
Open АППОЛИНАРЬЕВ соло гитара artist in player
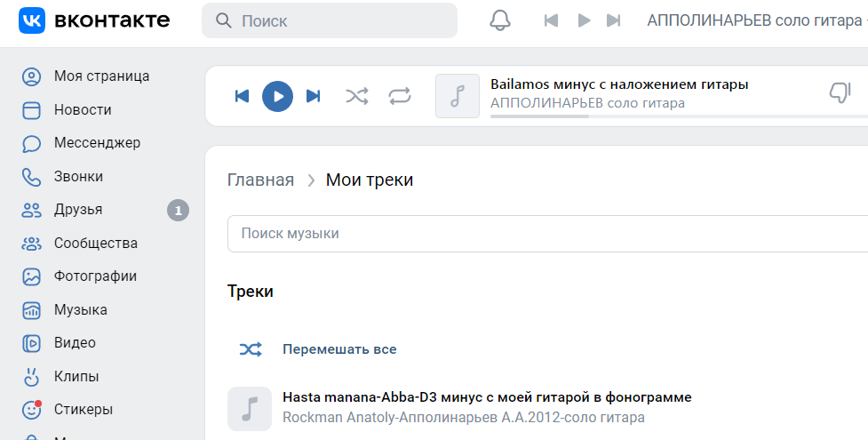point(587,103)
